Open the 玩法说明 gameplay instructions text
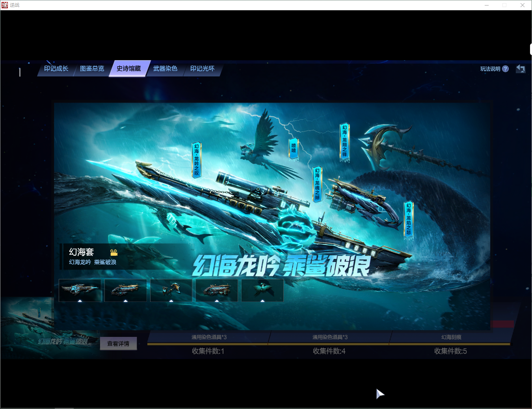The image size is (532, 409). [x=490, y=69]
